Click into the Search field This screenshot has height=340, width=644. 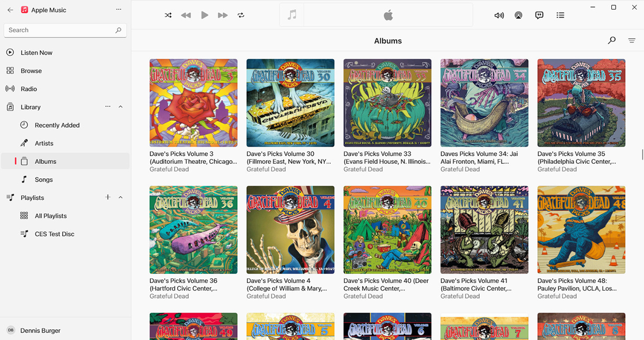point(65,30)
